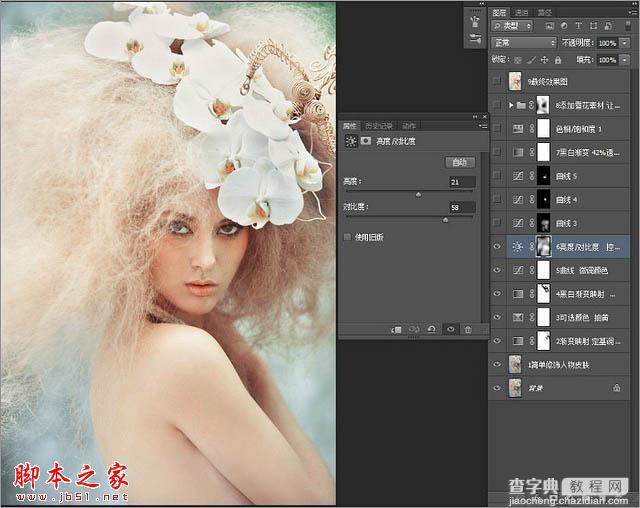
Task: Click the view previous state icon in Properties
Action: pos(414,329)
